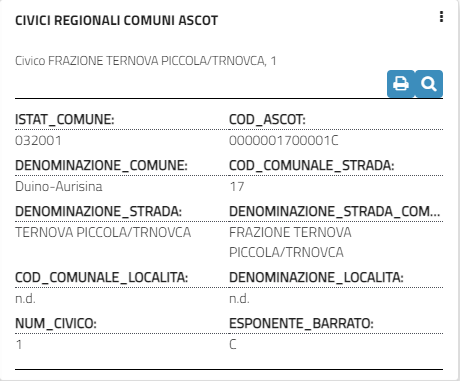The image size is (460, 381).
Task: Click the COD_ASCOT field label
Action: coord(267,120)
